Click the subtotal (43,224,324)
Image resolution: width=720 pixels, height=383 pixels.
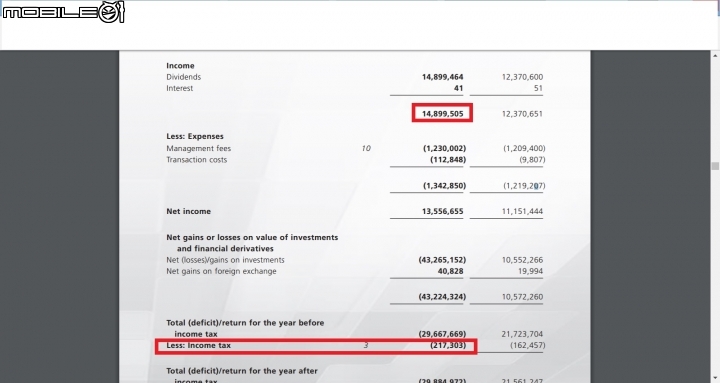tap(442, 297)
